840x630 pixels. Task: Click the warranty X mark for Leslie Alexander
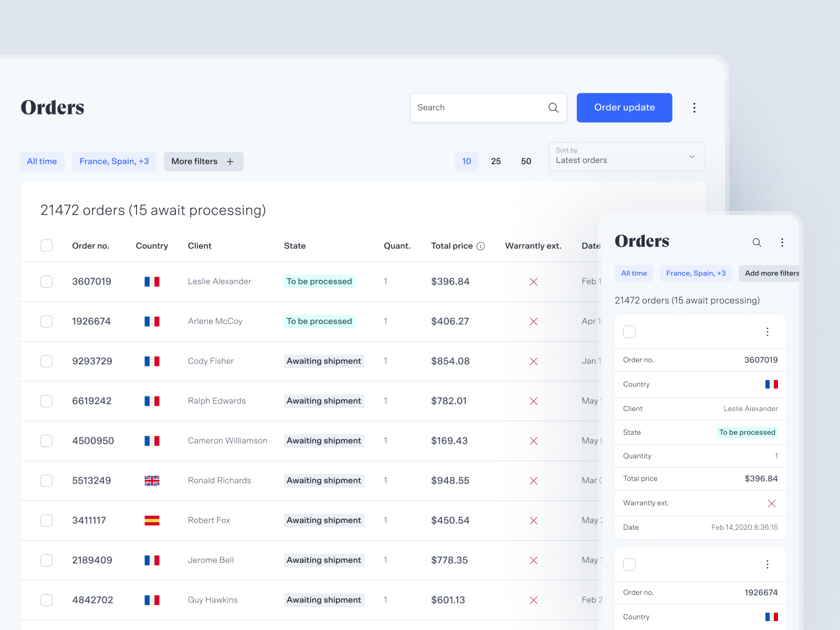point(533,282)
